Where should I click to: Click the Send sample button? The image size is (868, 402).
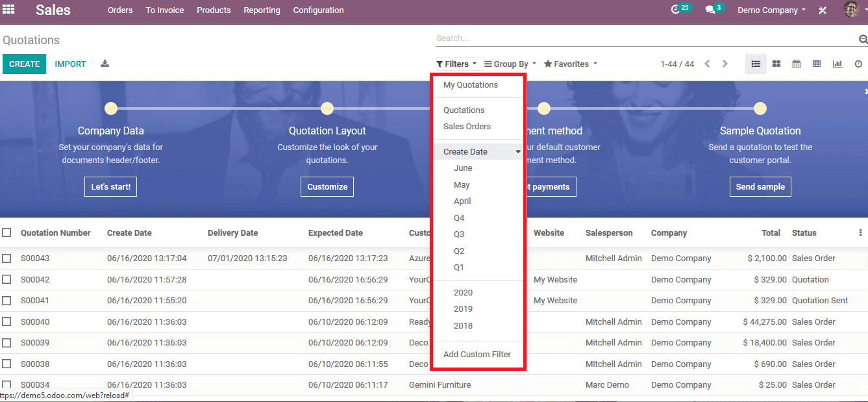(x=760, y=186)
